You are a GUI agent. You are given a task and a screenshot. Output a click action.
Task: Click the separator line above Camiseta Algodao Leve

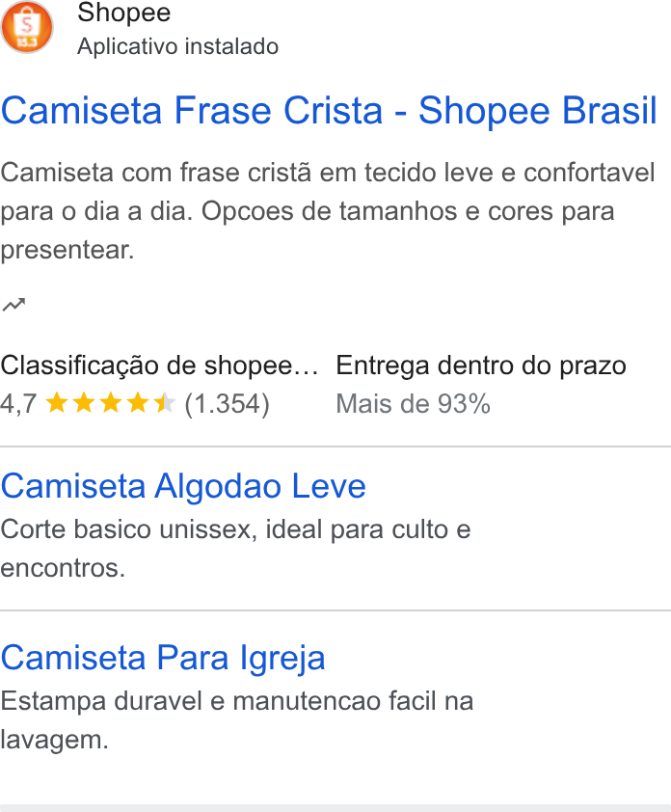click(x=335, y=447)
